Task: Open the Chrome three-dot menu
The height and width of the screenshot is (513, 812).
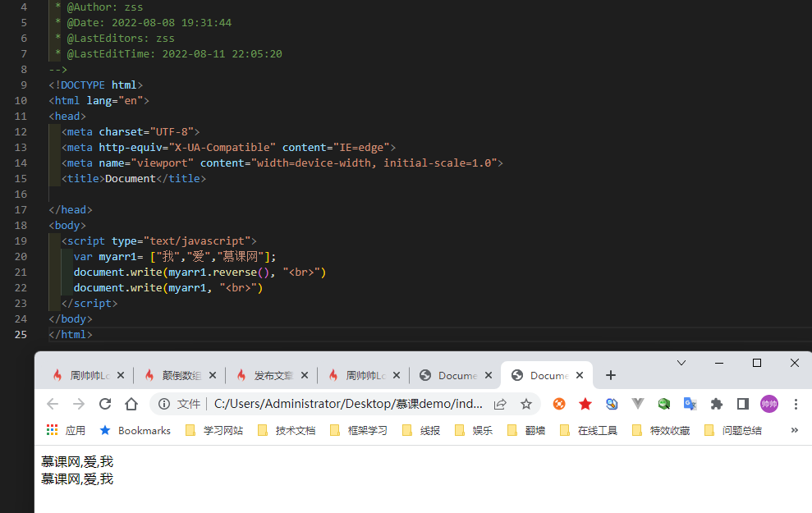Action: point(796,404)
